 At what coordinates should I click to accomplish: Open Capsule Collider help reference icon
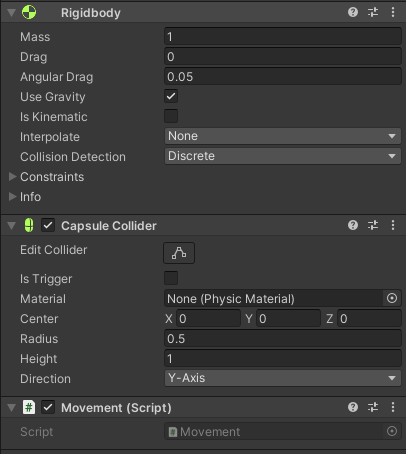pyautogui.click(x=353, y=225)
